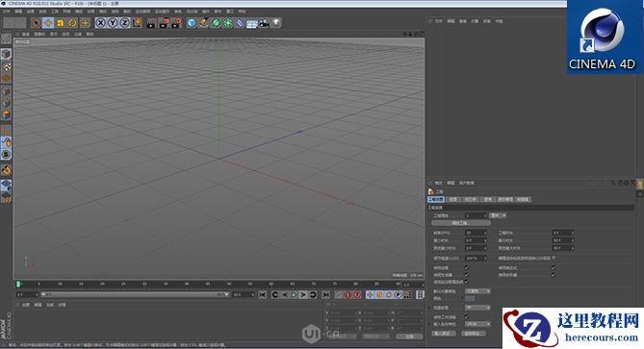Open the Input Color Profile dropdown
Image resolution: width=644 pixels, height=349 pixels.
tap(477, 324)
